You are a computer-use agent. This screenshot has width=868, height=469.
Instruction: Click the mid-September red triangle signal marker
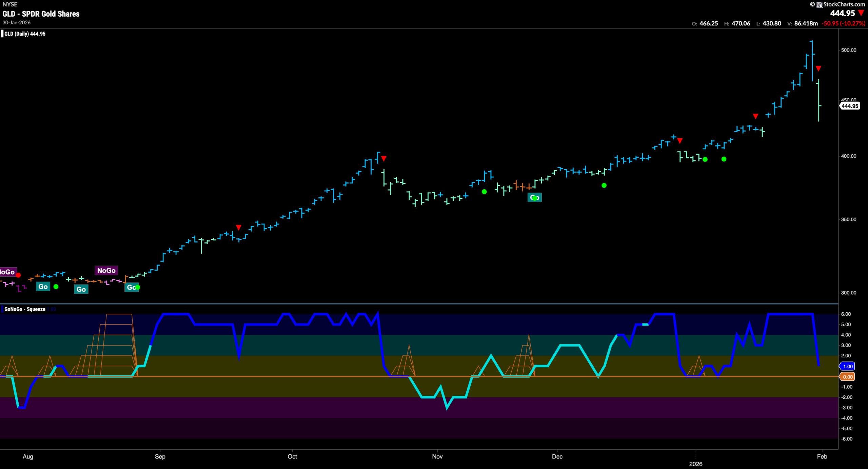tap(239, 227)
